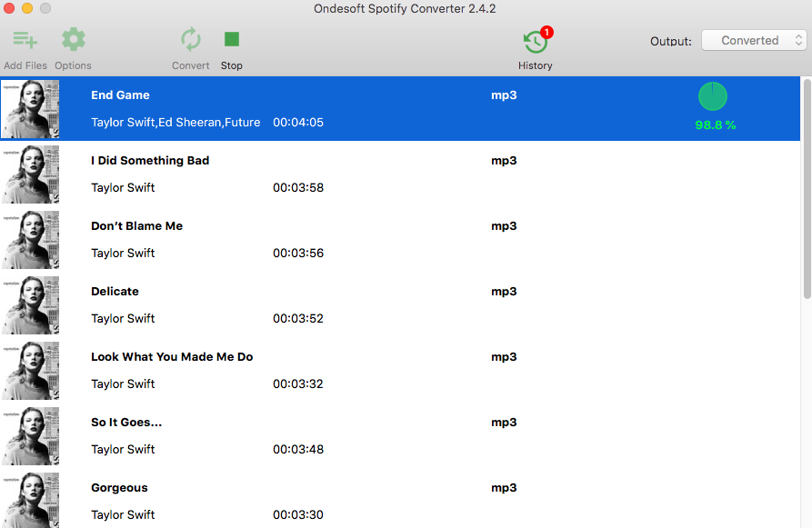The image size is (812, 528).
Task: Click the I Did Something Bad title
Action: [x=150, y=161]
